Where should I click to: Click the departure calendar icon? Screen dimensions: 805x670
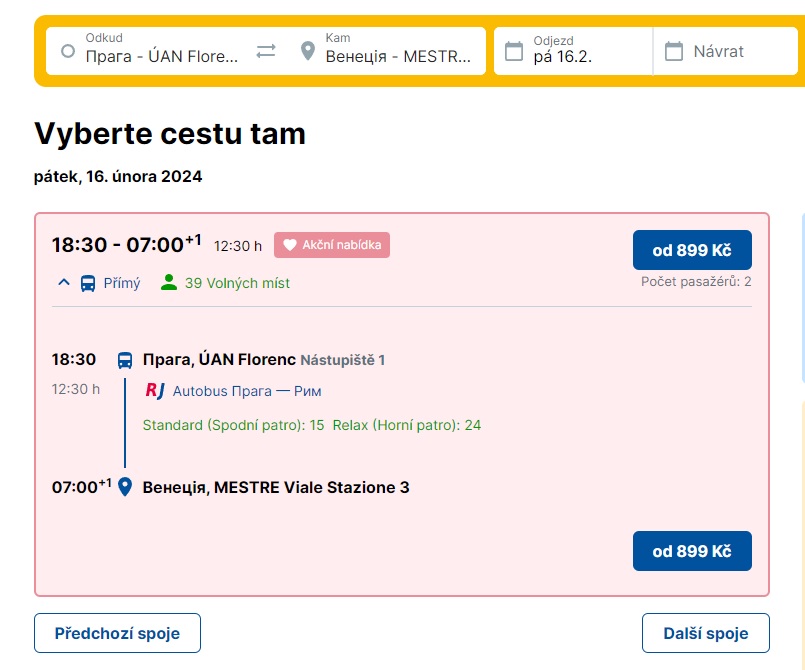point(513,51)
